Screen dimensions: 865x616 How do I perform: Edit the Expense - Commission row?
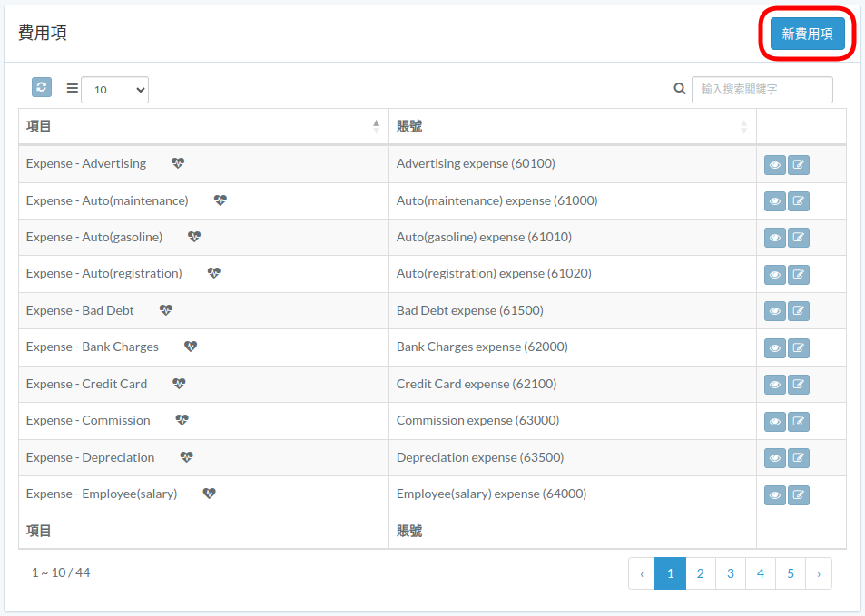(x=798, y=422)
